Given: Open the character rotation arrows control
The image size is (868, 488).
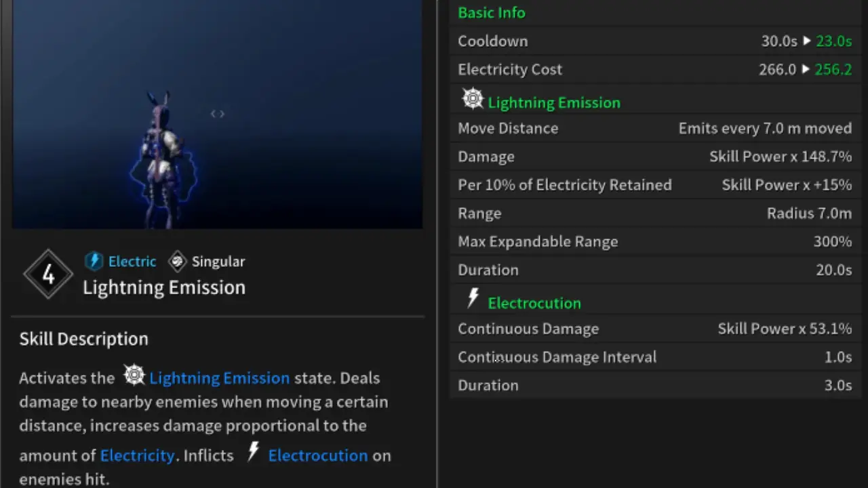Looking at the screenshot, I should [x=217, y=113].
